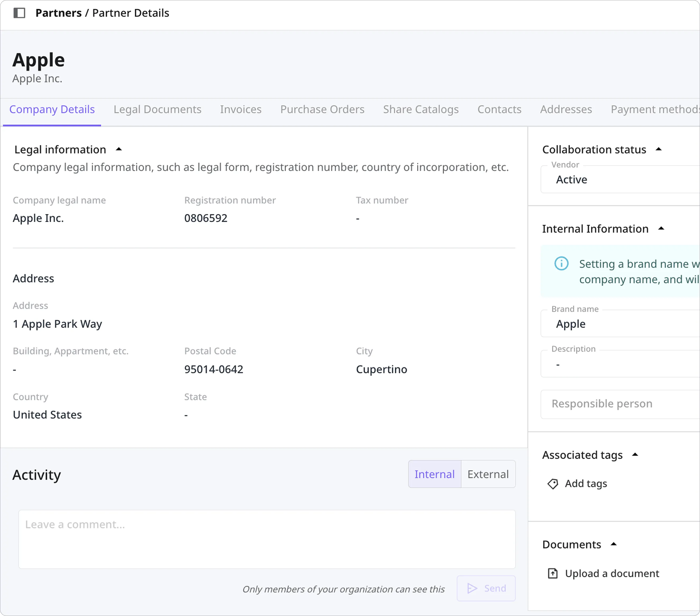This screenshot has height=616, width=700.
Task: Open the Payment methods tab
Action: (655, 109)
